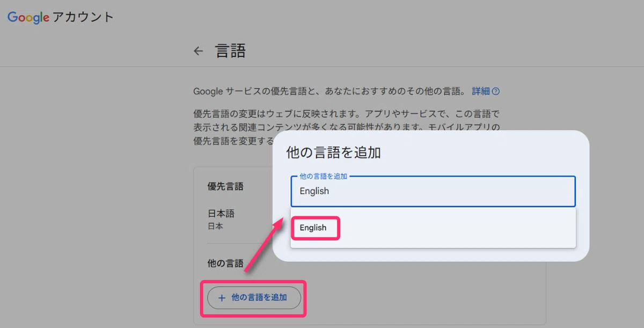Open the help icon beside 詳細
The width and height of the screenshot is (644, 328).
(x=496, y=91)
